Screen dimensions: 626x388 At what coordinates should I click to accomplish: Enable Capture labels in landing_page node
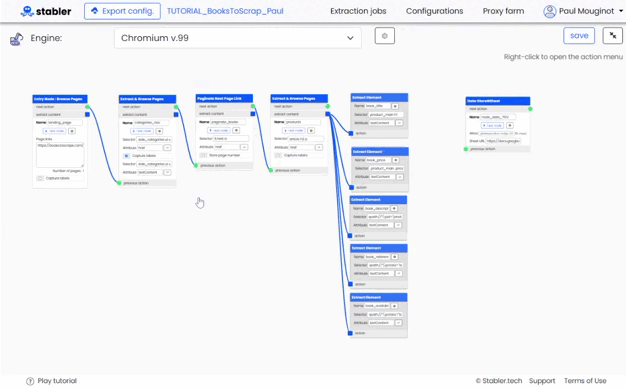pyautogui.click(x=40, y=178)
